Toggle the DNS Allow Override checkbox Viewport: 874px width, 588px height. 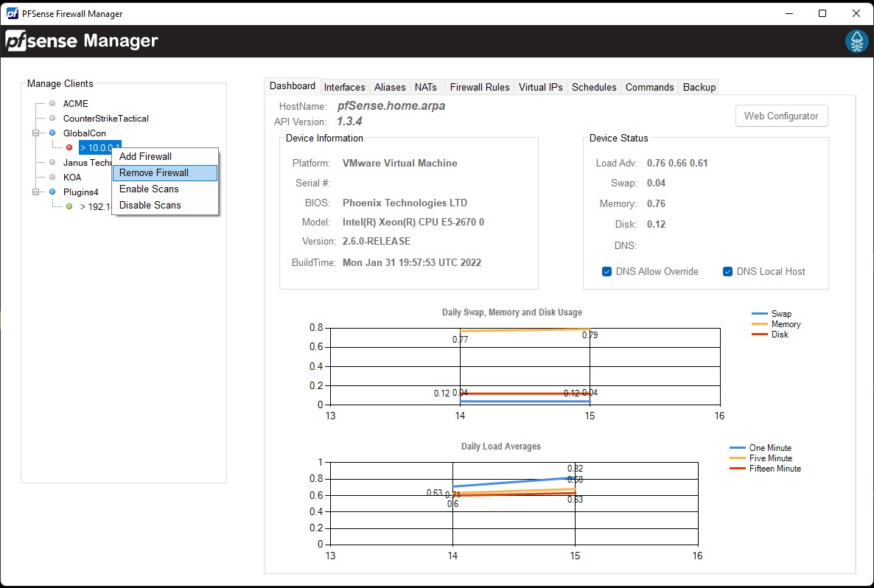(607, 271)
